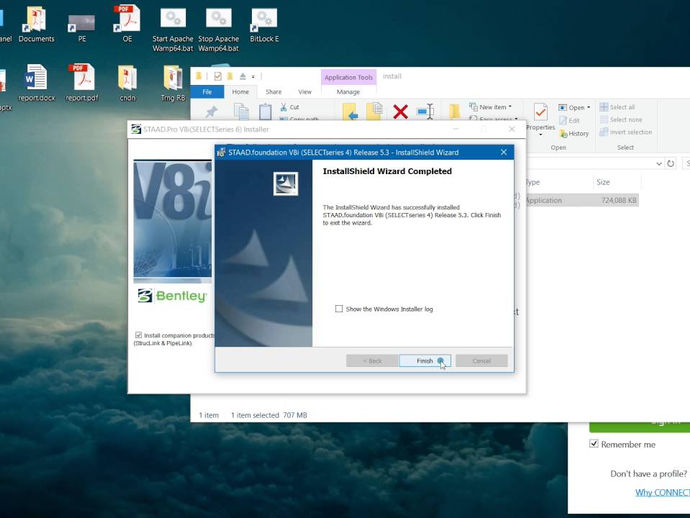Click History in the Explorer ribbon
Image resolution: width=690 pixels, height=518 pixels.
574,133
